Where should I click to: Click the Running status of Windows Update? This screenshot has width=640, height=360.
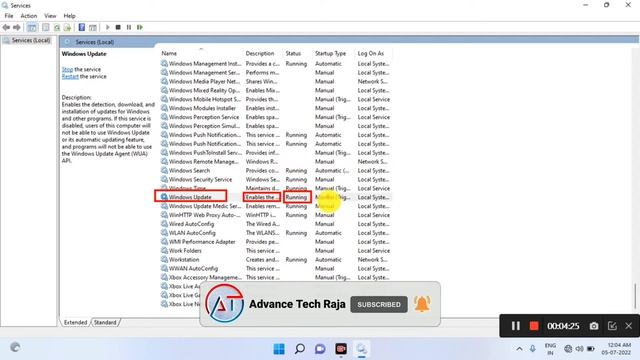296,198
